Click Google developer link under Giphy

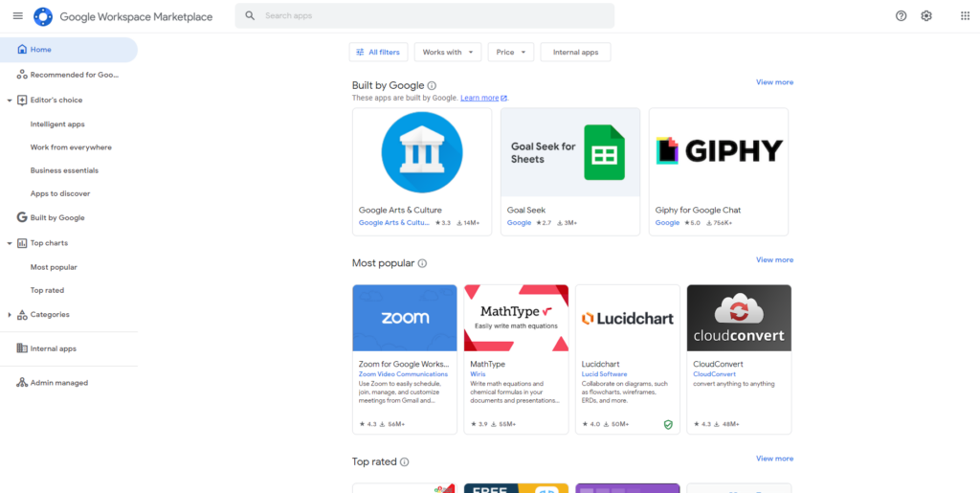click(x=667, y=223)
